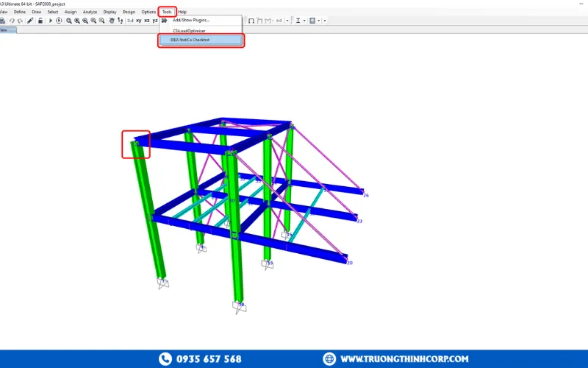The height and width of the screenshot is (368, 588).
Task: Open the display options square icon dropdown
Action: [314, 21]
